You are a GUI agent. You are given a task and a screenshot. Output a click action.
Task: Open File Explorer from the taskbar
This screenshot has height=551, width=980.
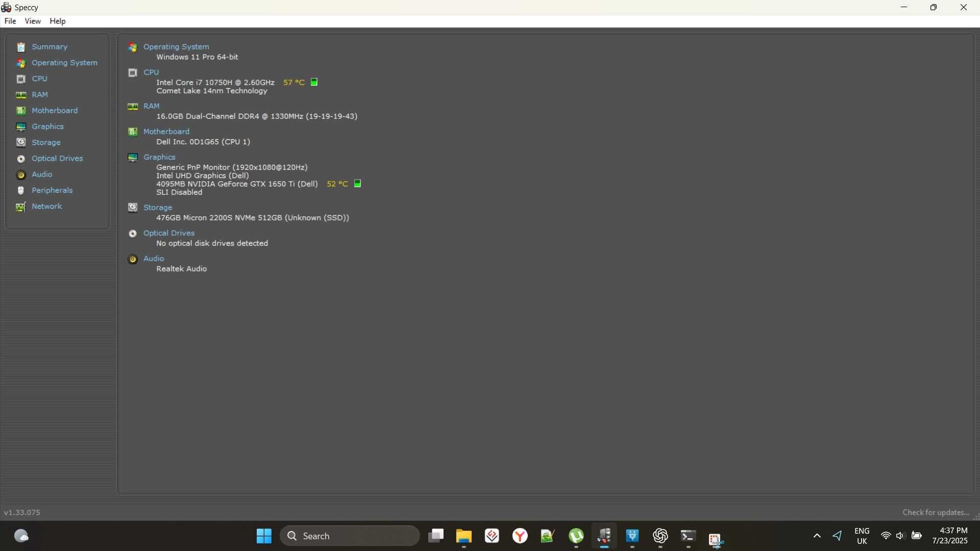(x=463, y=536)
